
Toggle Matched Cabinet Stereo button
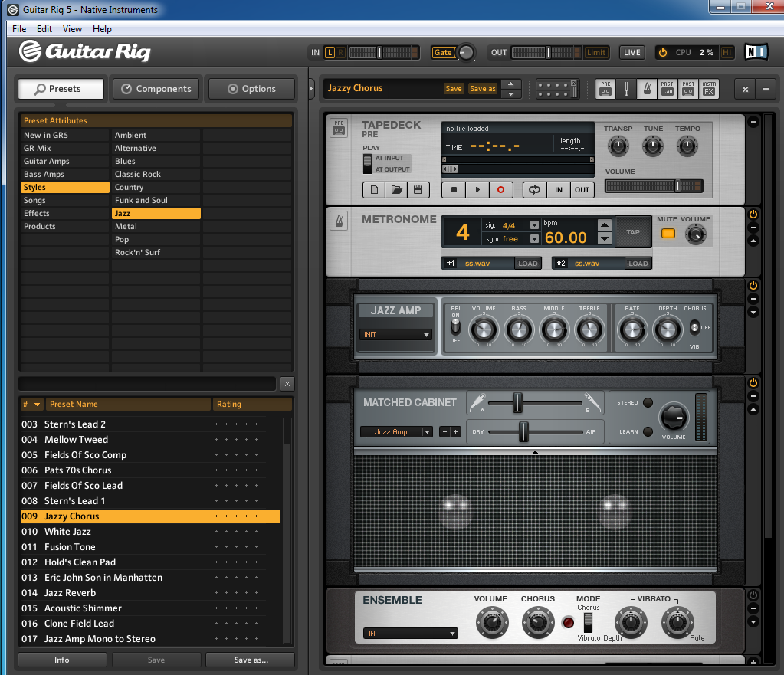pyautogui.click(x=648, y=402)
